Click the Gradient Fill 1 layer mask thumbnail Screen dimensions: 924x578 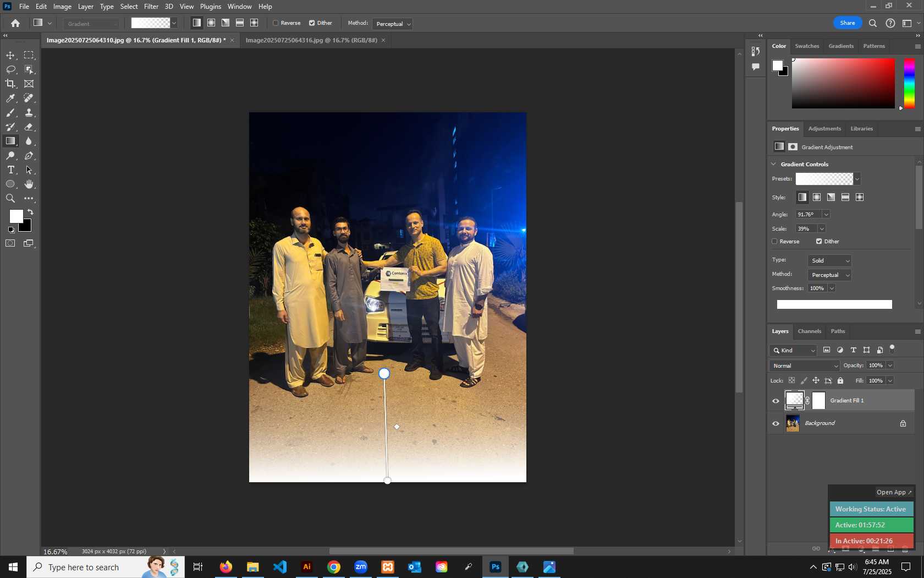pyautogui.click(x=819, y=401)
